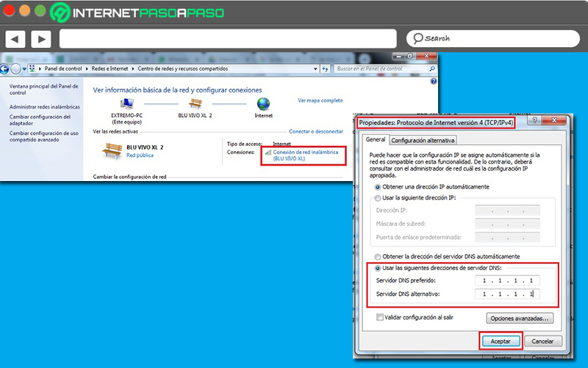The height and width of the screenshot is (368, 588).
Task: Click the Cancelar button
Action: click(542, 342)
